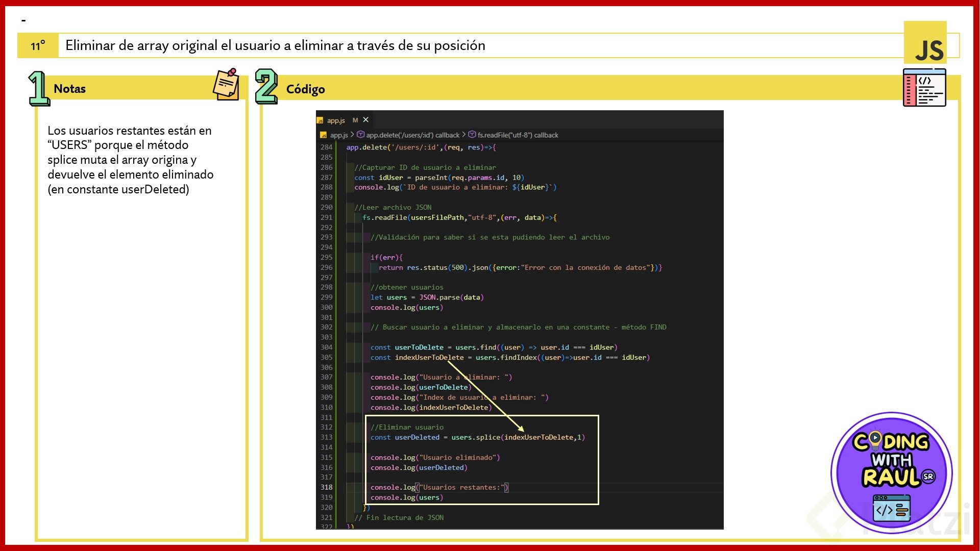
Task: Expand app.delete('/users/:id') callback breadcrumb
Action: [x=412, y=135]
